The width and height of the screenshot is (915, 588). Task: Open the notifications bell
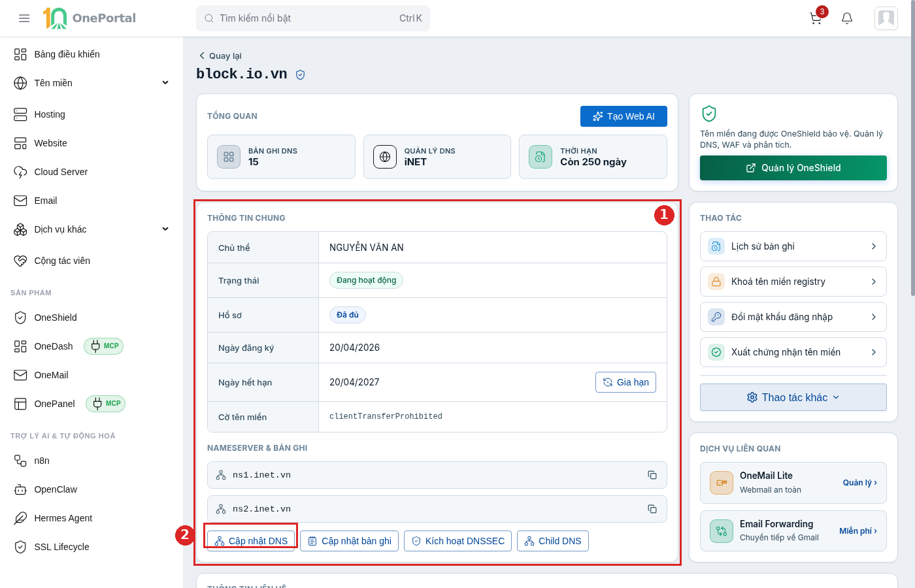click(x=847, y=18)
